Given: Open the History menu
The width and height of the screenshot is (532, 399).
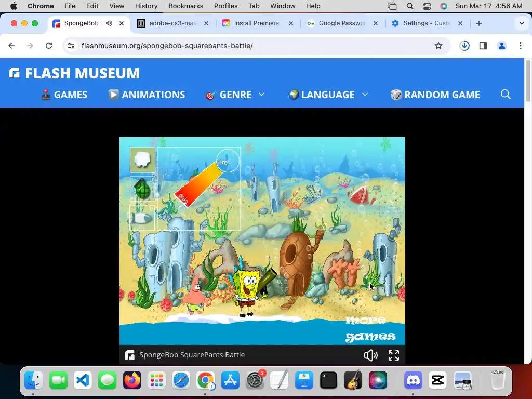Looking at the screenshot, I should click(146, 6).
